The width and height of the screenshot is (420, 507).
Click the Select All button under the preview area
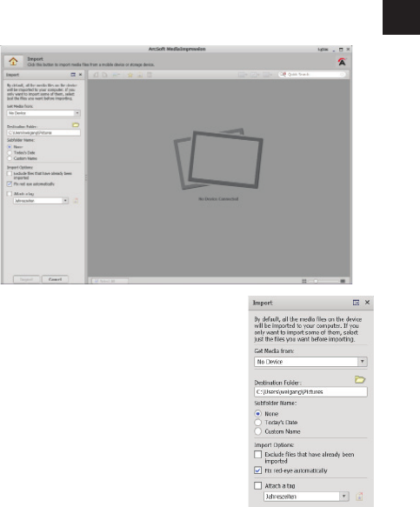pyautogui.click(x=109, y=281)
